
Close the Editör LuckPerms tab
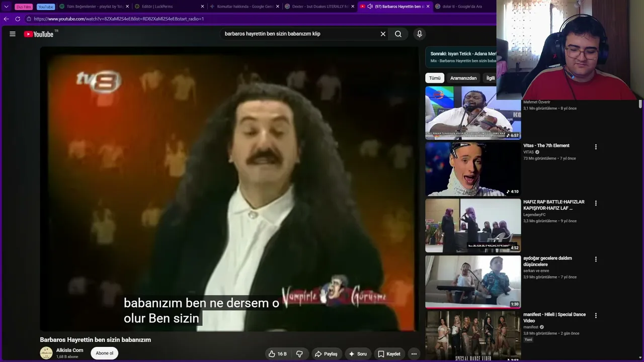coord(202,7)
